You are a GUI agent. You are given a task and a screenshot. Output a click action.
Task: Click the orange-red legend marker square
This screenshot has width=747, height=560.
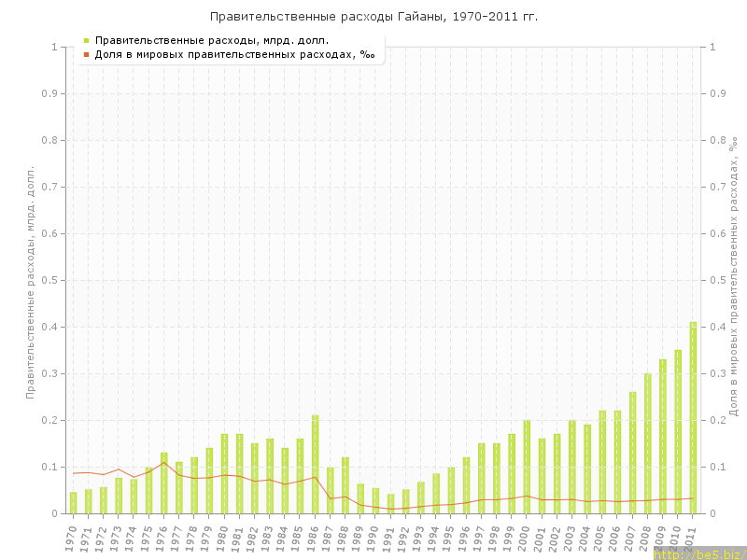coord(86,54)
